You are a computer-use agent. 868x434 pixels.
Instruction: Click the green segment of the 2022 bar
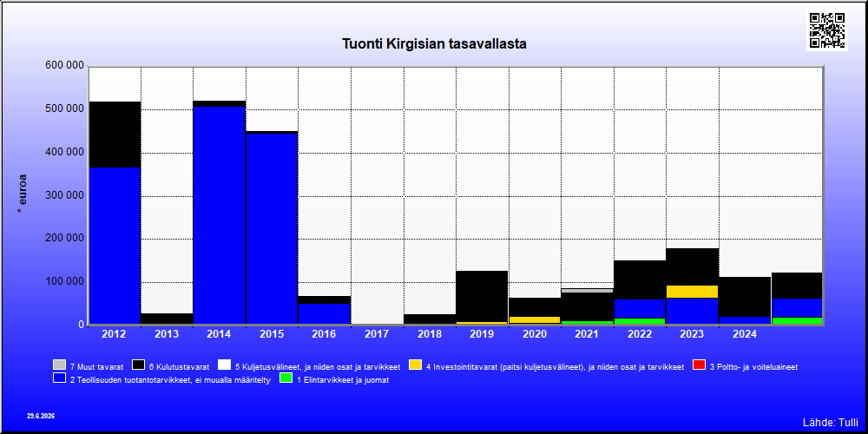640,321
